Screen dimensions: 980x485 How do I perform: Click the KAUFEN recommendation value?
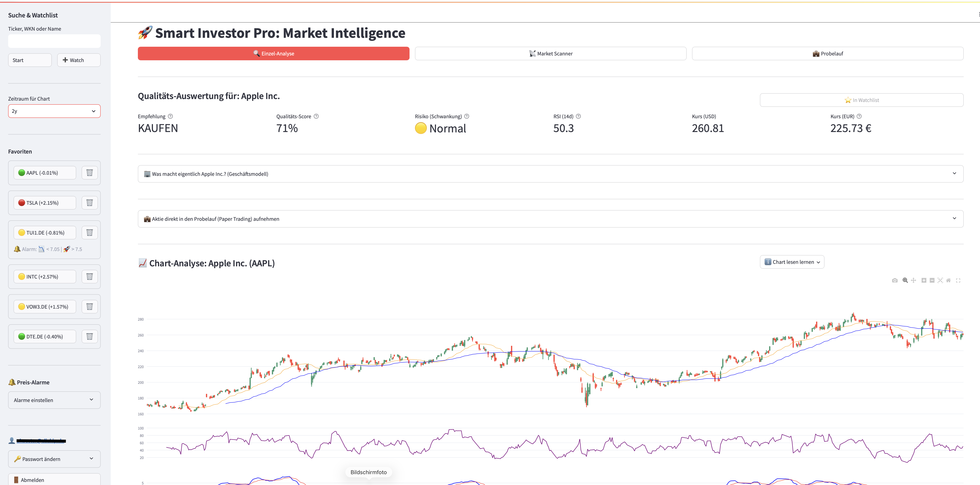(x=158, y=128)
